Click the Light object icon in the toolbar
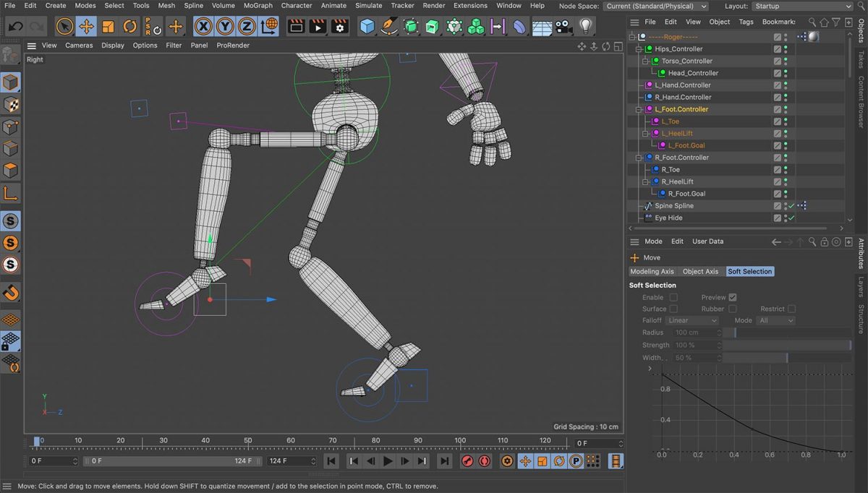Image resolution: width=868 pixels, height=493 pixels. [586, 26]
